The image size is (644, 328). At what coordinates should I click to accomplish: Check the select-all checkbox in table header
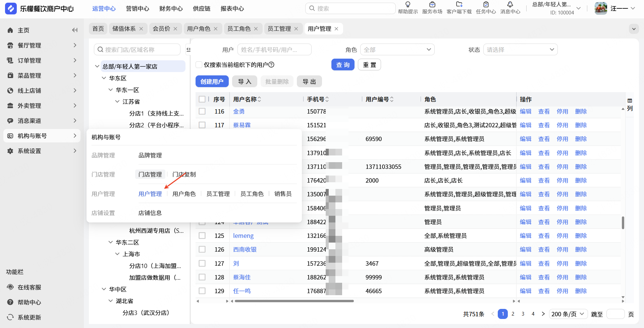coord(202,99)
